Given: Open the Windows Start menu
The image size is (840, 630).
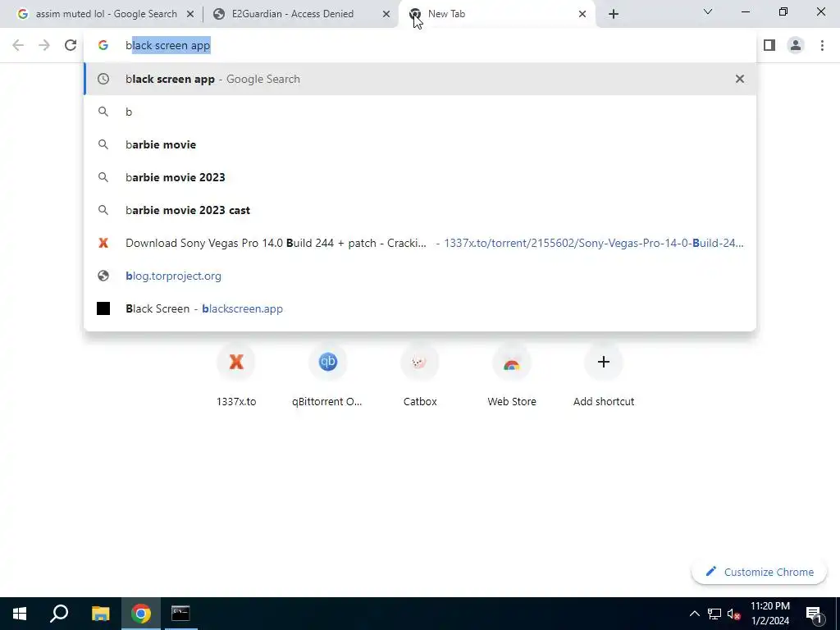Looking at the screenshot, I should (x=20, y=614).
